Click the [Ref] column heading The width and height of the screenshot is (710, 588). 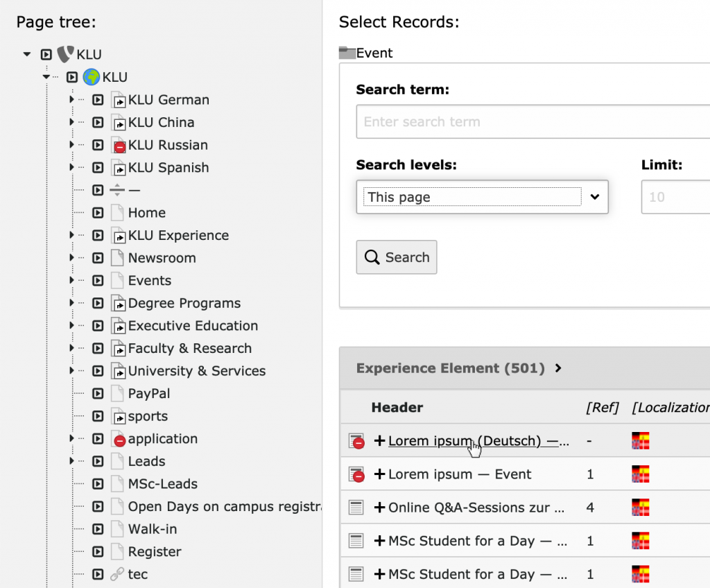point(603,408)
